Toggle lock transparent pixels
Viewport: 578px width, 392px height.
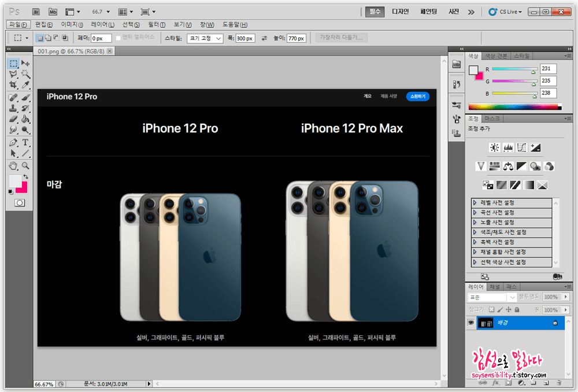[x=491, y=309]
